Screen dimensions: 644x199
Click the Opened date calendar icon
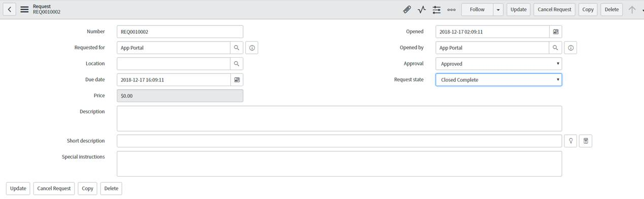coord(556,31)
